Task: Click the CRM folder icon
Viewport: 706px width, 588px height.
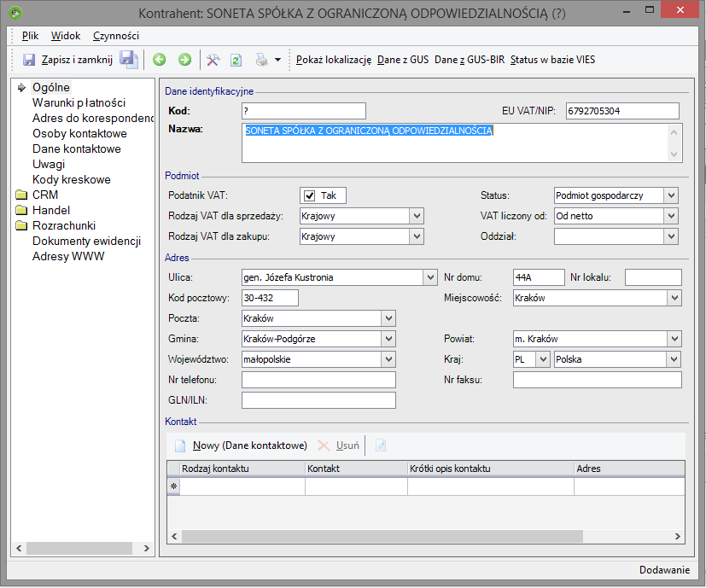Action: [21, 195]
